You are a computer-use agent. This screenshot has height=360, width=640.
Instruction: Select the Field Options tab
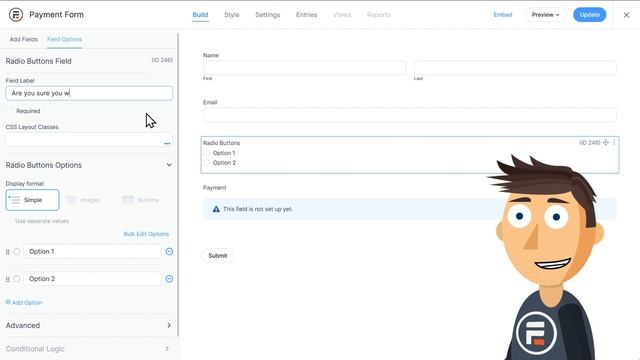[64, 39]
